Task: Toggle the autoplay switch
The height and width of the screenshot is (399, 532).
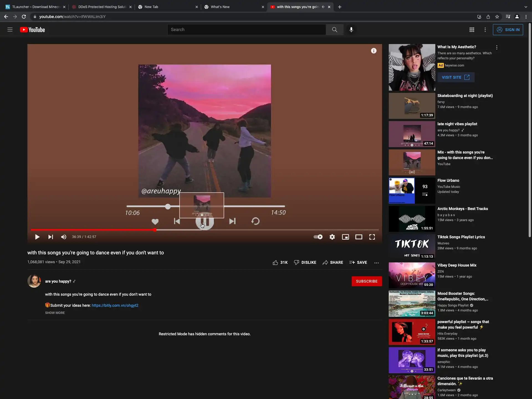Action: pyautogui.click(x=318, y=237)
